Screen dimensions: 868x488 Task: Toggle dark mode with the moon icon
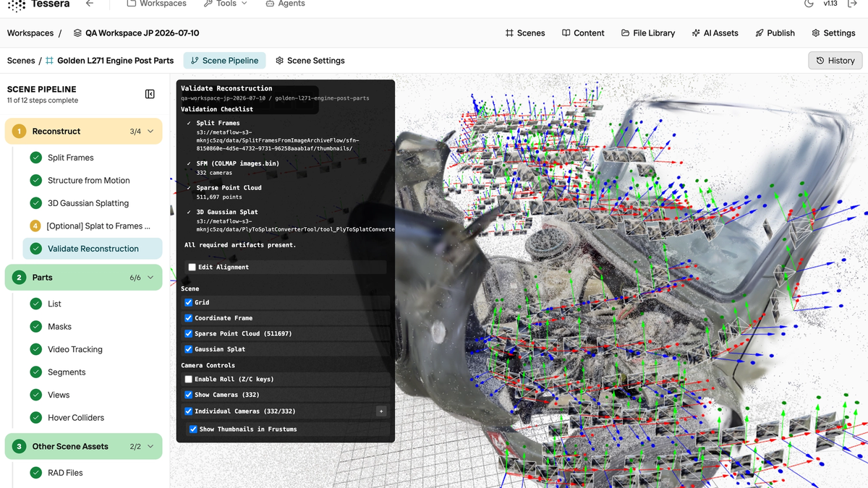pos(809,4)
